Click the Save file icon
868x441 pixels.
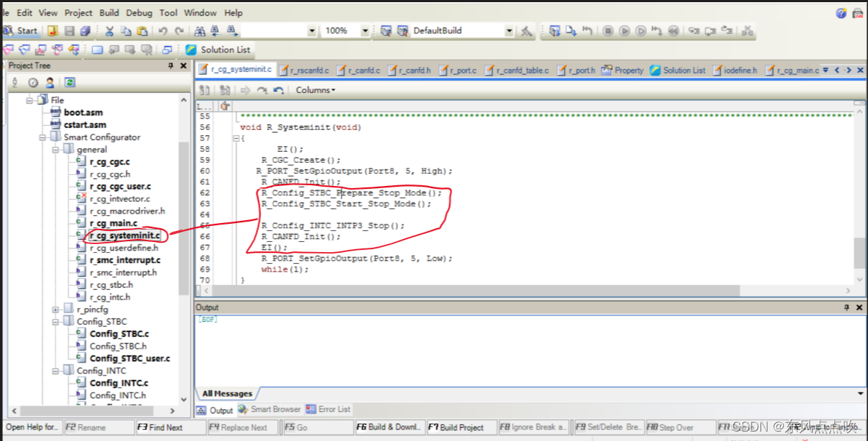pos(69,31)
